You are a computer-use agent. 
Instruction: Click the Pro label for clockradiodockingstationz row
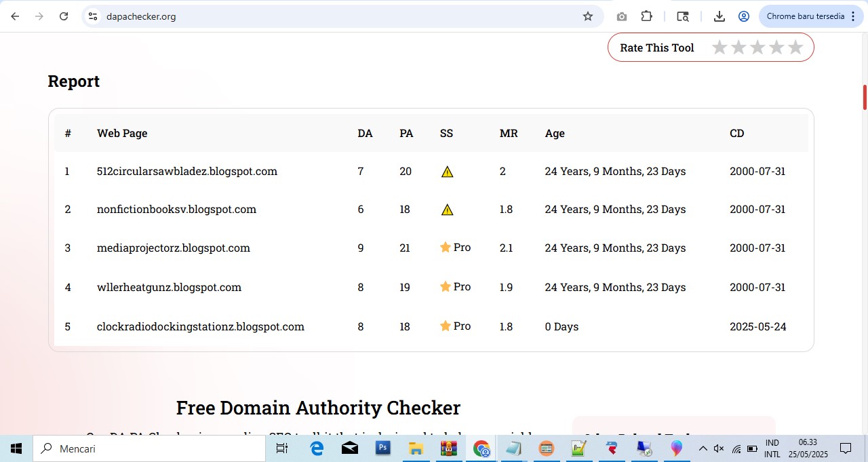(462, 326)
